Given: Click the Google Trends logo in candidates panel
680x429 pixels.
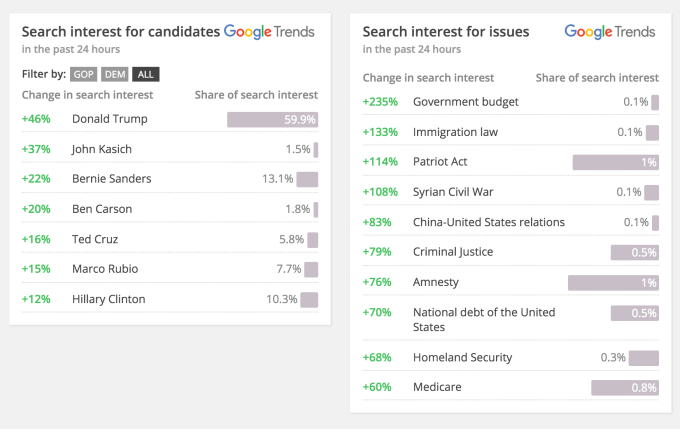Looking at the screenshot, I should (268, 32).
